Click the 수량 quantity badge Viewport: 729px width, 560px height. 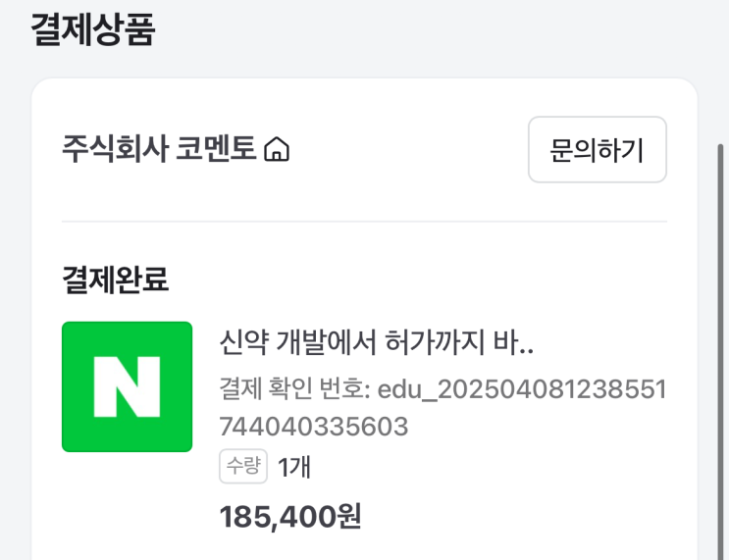[243, 467]
